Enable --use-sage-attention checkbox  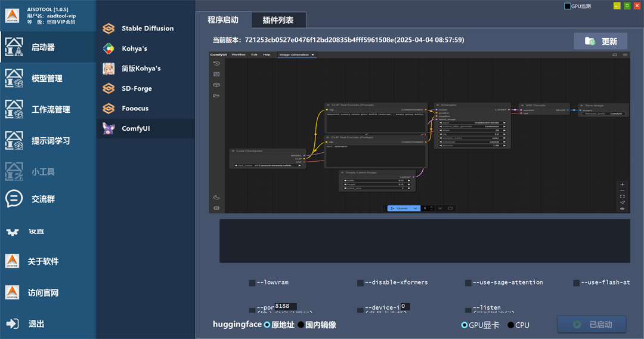pos(468,282)
